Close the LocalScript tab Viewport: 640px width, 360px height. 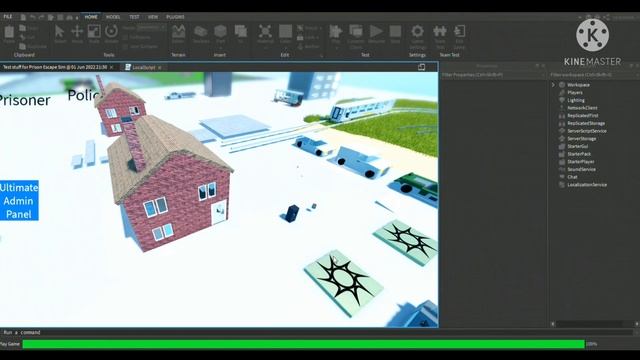pos(160,67)
